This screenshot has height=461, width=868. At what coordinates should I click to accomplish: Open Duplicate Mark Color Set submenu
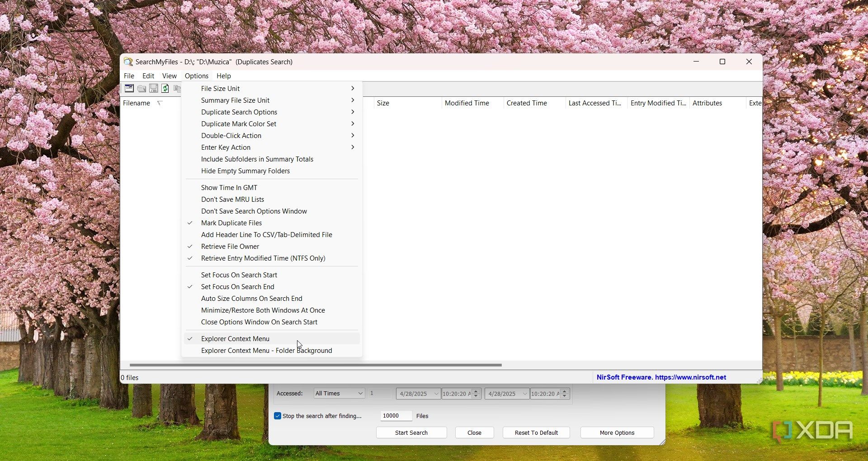click(272, 124)
